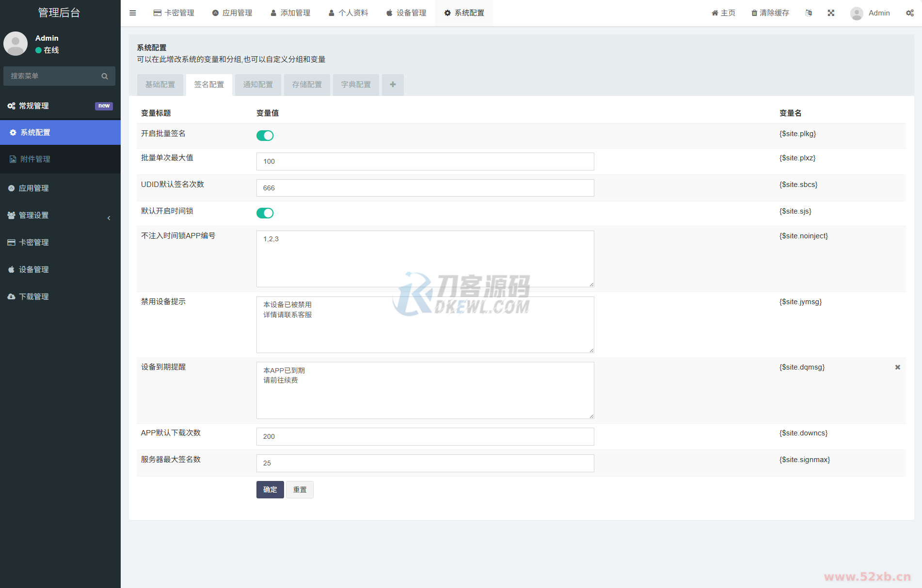Disable the 默认开启时间锁 switch

(265, 213)
